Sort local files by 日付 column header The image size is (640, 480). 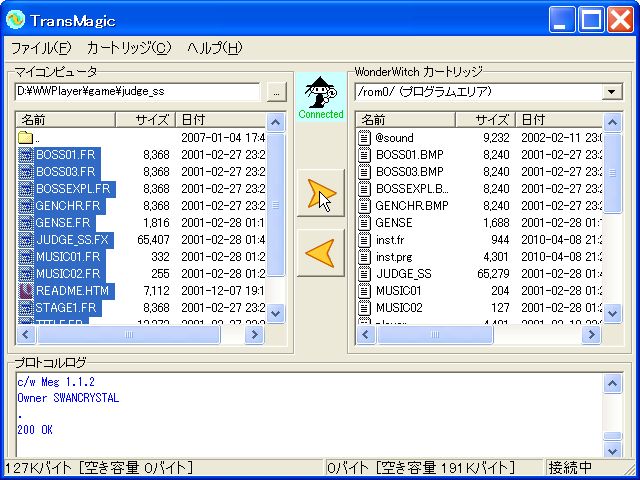(x=220, y=120)
